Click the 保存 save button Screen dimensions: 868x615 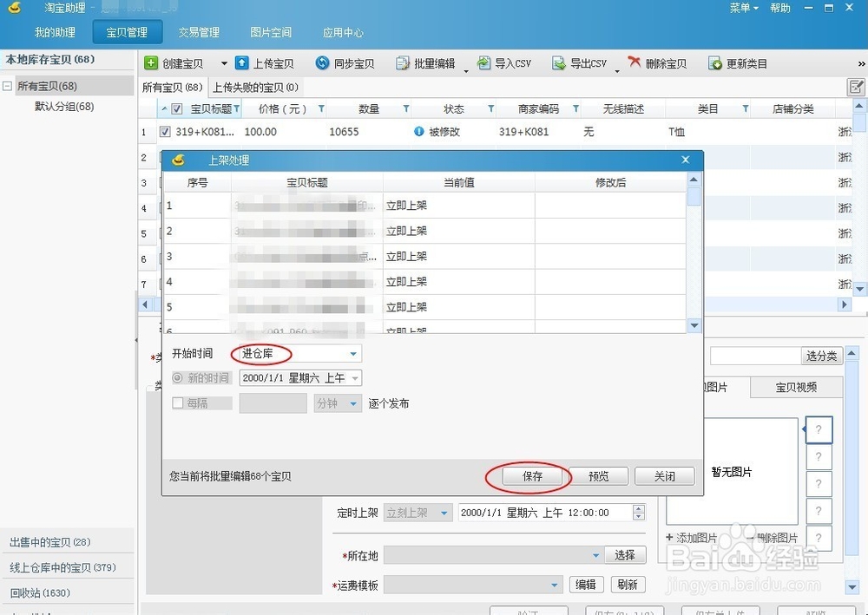point(532,475)
